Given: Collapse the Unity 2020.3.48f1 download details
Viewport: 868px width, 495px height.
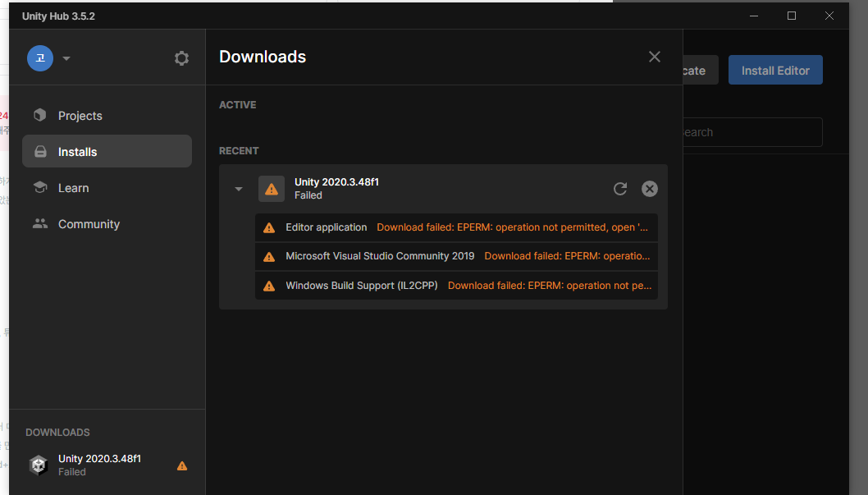Looking at the screenshot, I should (239, 189).
